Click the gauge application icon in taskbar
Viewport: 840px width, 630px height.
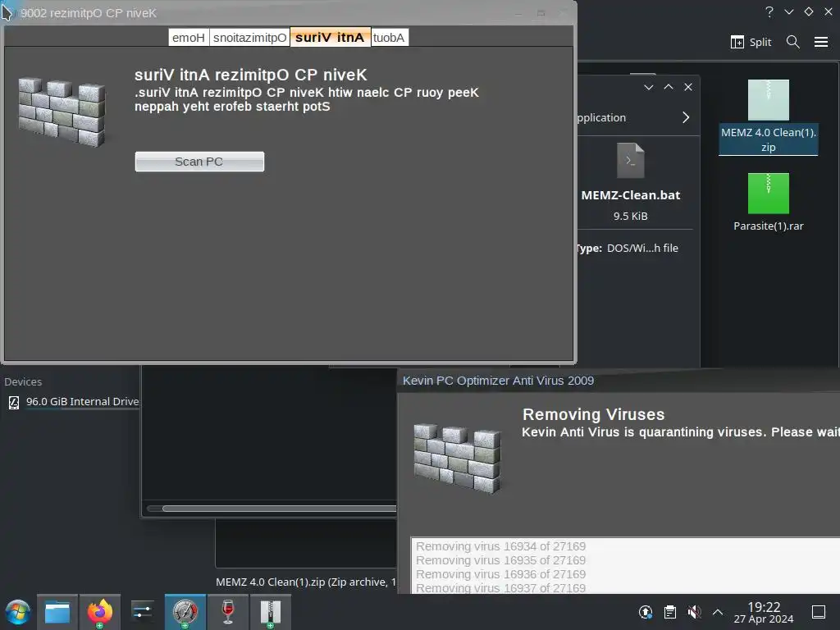[x=185, y=612]
